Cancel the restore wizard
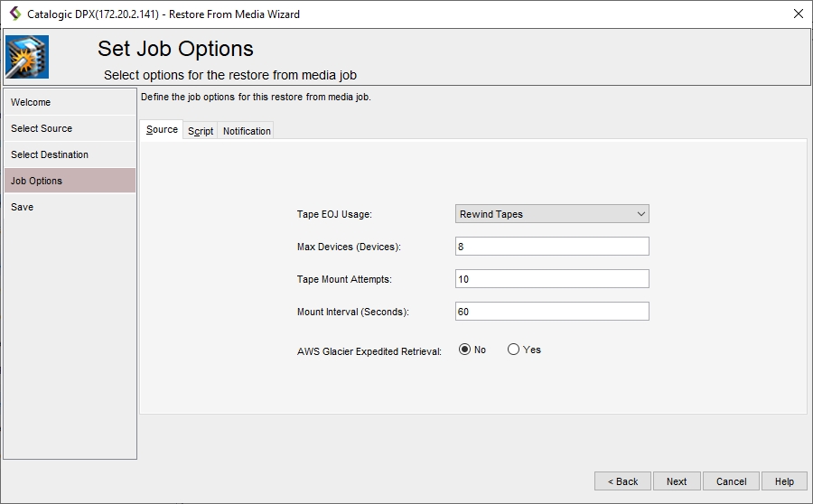 coord(731,481)
